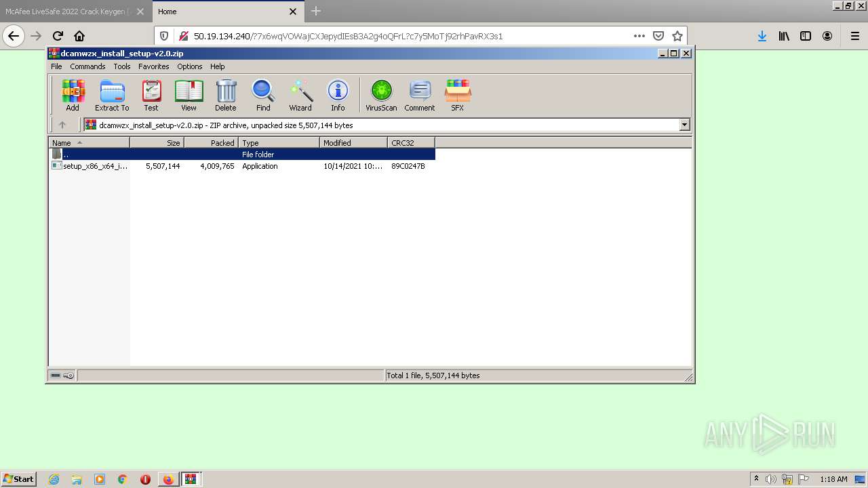This screenshot has width=868, height=488.
Task: Sort files by Size column
Action: 157,142
